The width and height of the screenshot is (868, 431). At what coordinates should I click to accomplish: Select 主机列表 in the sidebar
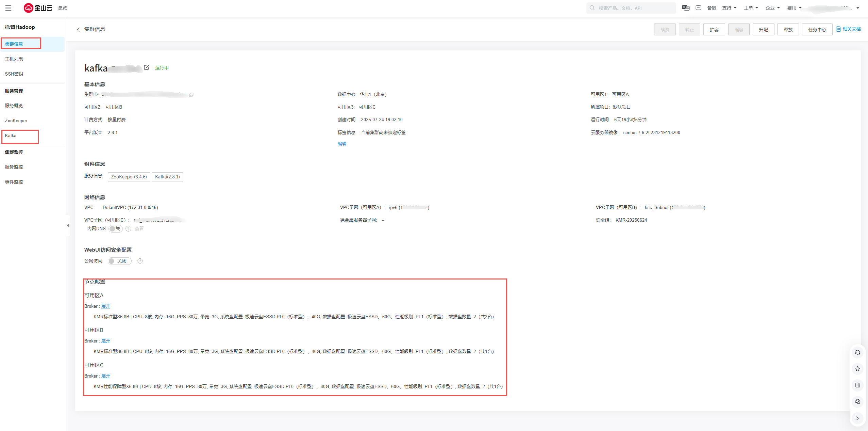click(14, 59)
